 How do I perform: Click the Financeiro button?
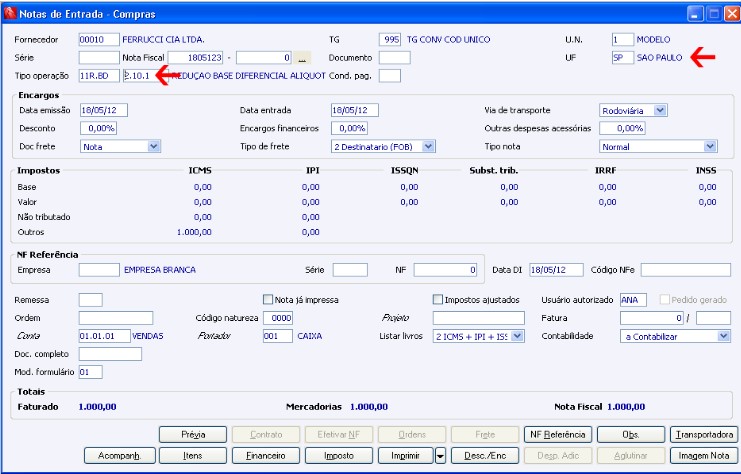266,456
